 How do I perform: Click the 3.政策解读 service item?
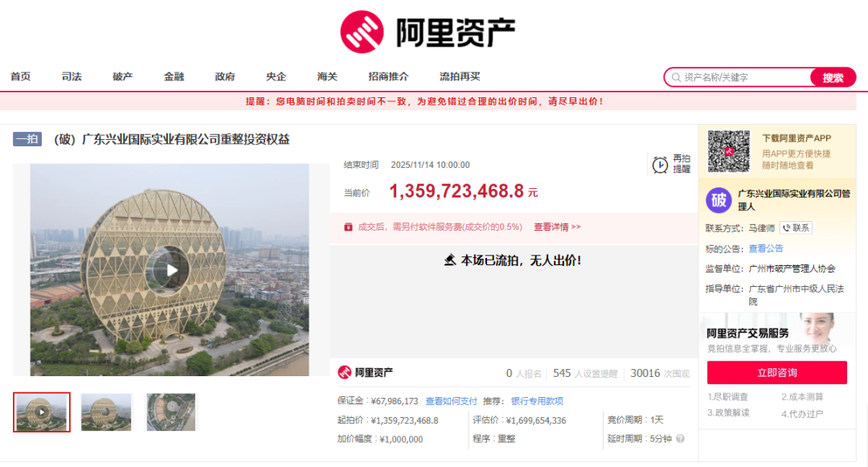tap(728, 413)
